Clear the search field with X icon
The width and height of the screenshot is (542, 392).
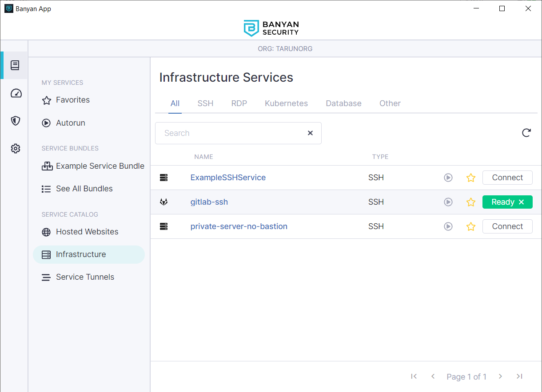(310, 133)
